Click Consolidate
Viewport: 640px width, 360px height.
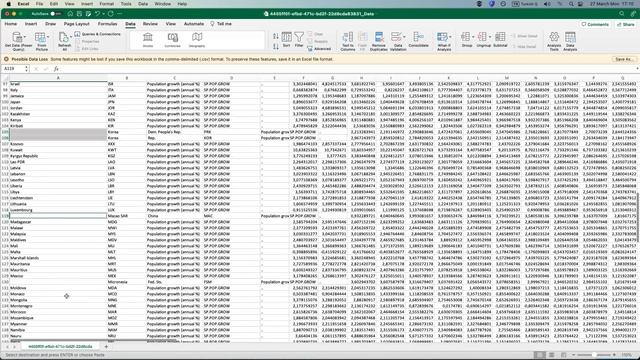pyautogui.click(x=418, y=39)
